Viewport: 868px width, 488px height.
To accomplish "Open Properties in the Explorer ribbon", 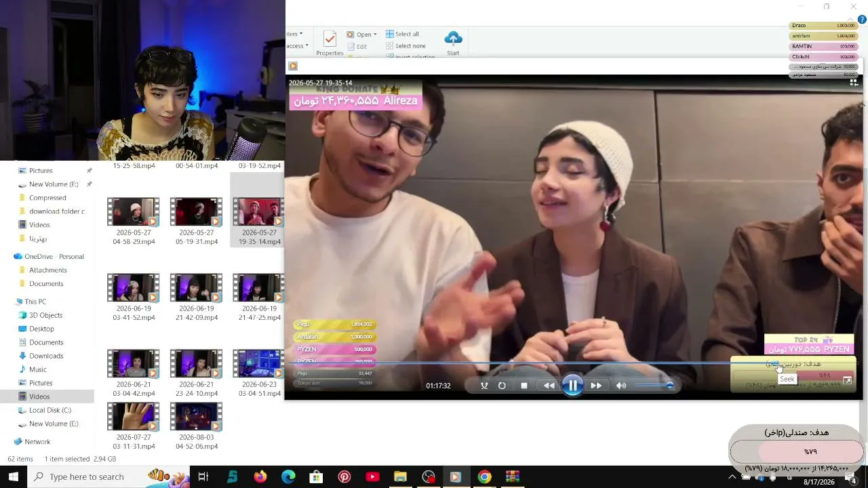I will [330, 43].
